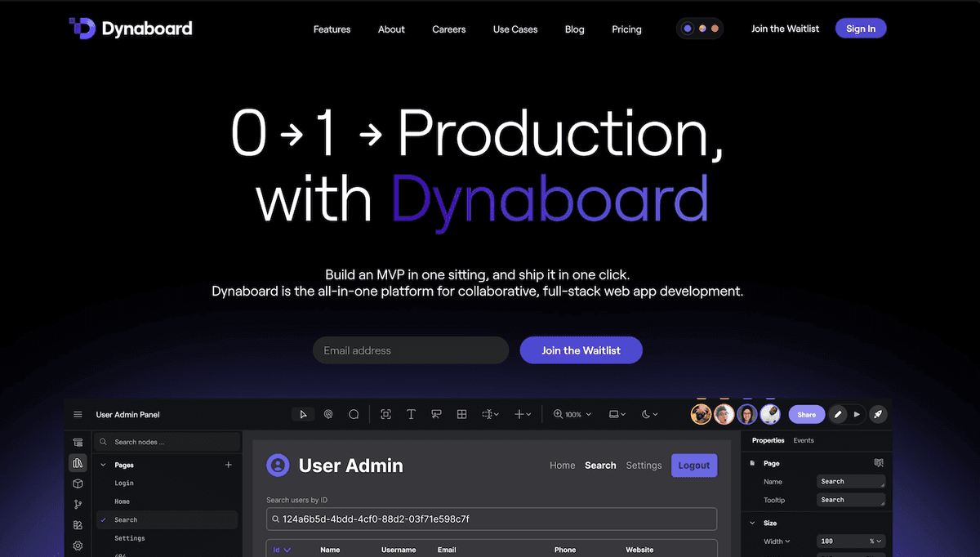Image resolution: width=980 pixels, height=557 pixels.
Task: Sort by the Id column toggle in the table
Action: 281,550
